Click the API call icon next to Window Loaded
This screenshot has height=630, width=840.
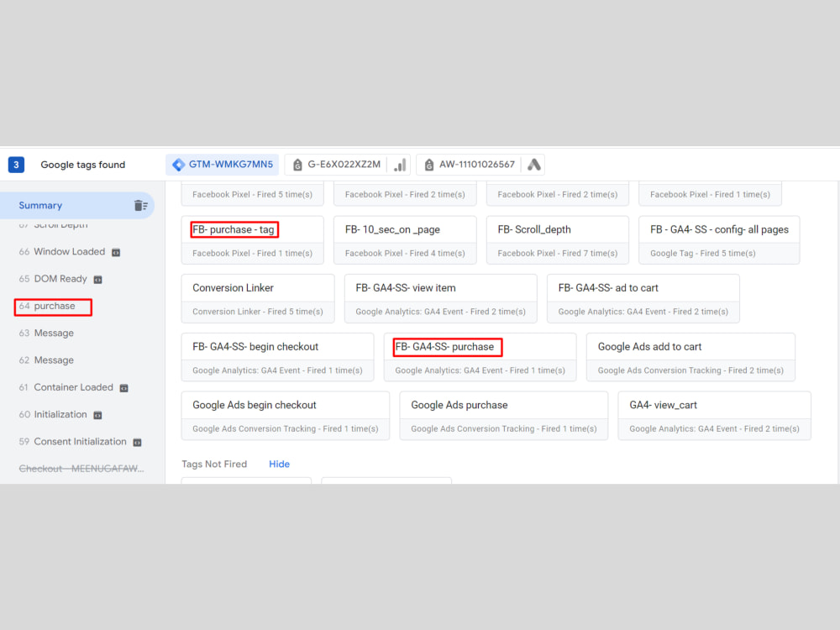[115, 252]
